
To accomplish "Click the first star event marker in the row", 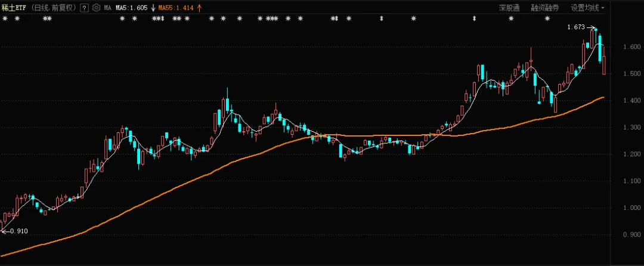I will point(5,18).
